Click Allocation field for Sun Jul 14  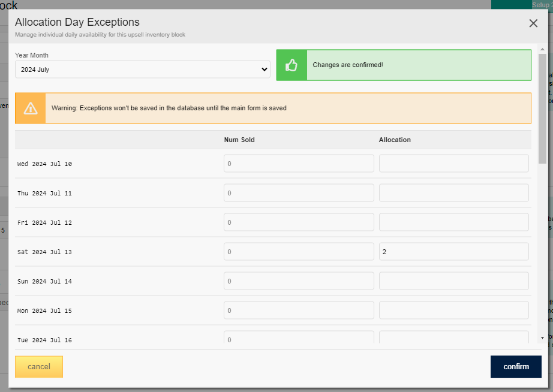coord(454,281)
